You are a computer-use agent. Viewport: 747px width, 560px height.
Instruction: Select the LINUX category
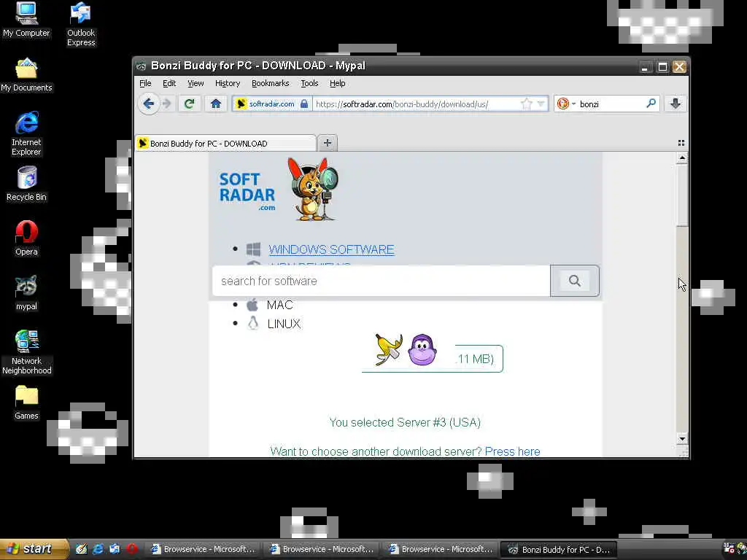[284, 324]
